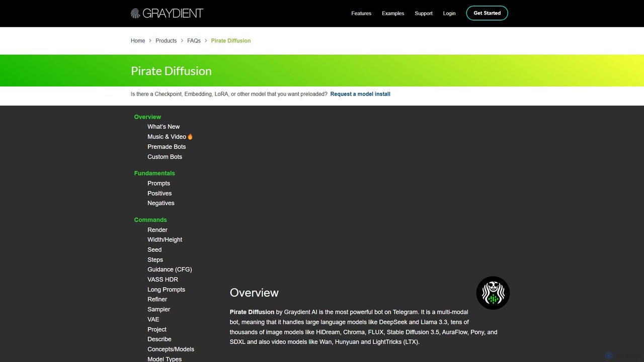Click the Pirate Diffusion breadcrumb
The height and width of the screenshot is (362, 644).
[x=231, y=41]
